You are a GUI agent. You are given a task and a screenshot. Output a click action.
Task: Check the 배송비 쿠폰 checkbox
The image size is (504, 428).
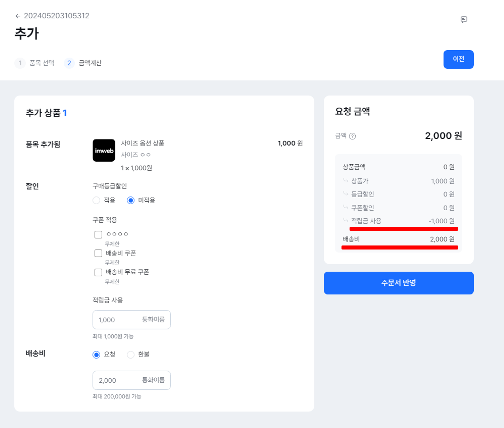tap(98, 253)
